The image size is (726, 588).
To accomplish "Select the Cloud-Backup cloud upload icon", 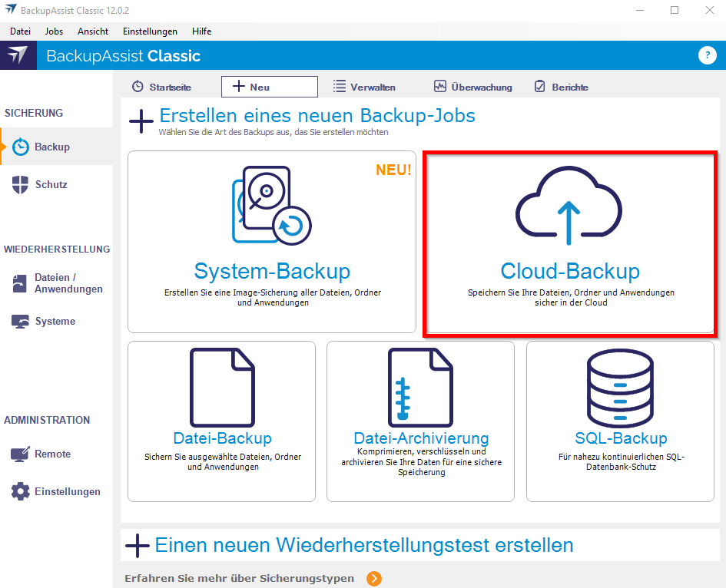I will [569, 205].
